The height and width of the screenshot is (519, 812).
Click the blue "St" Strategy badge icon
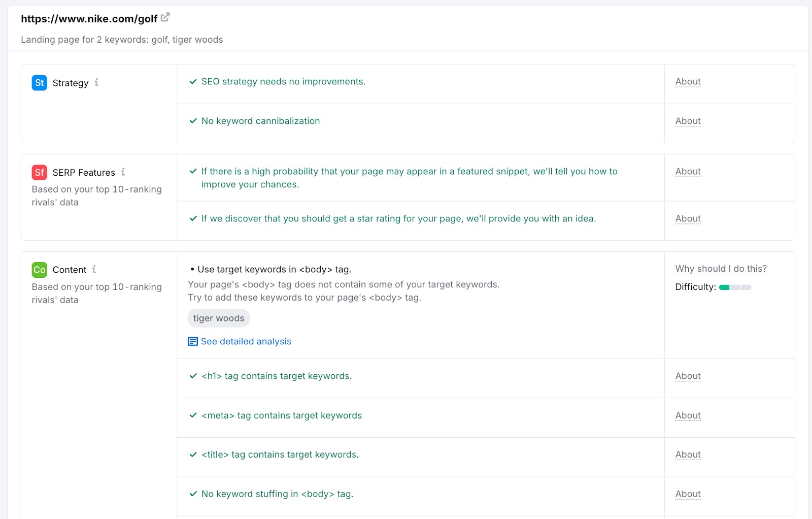[x=39, y=82]
